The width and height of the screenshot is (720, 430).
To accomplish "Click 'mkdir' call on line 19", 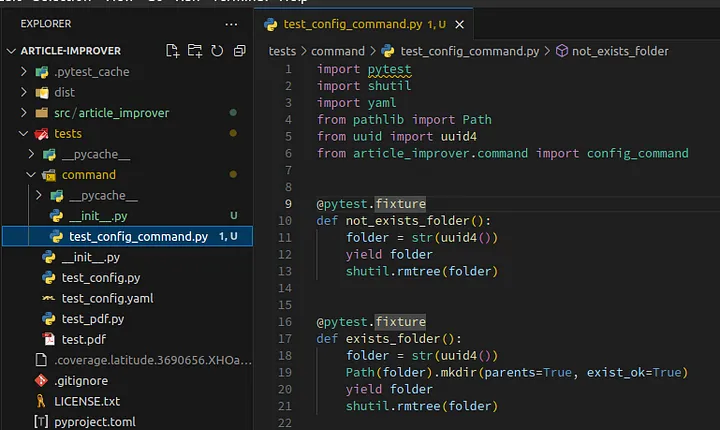I will coord(459,373).
